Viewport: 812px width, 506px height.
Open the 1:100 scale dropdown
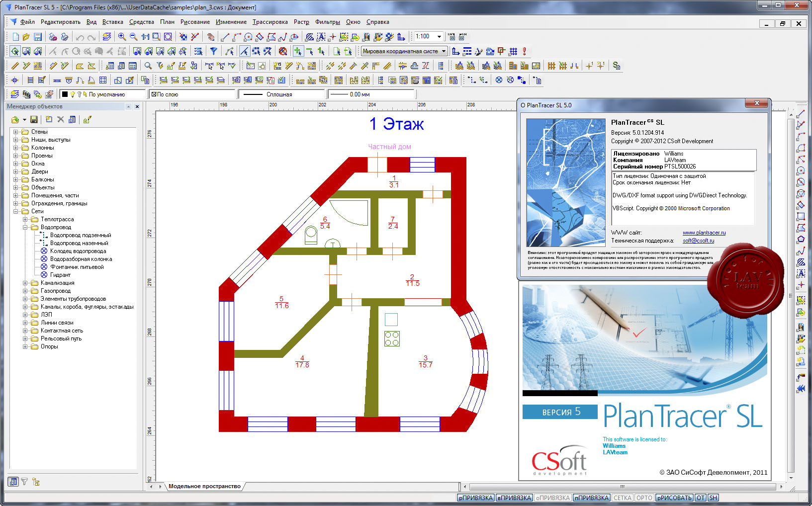(x=439, y=37)
